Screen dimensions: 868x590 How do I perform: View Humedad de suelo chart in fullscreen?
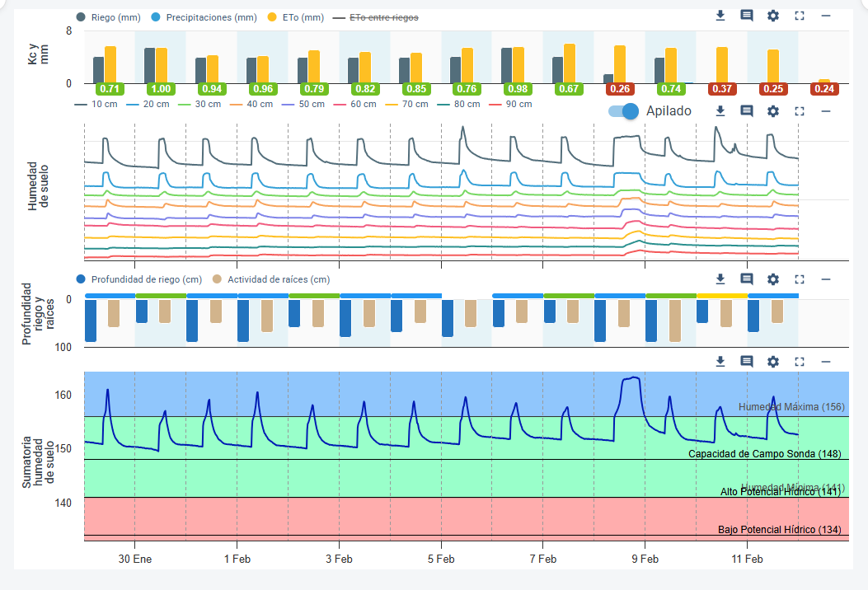800,111
